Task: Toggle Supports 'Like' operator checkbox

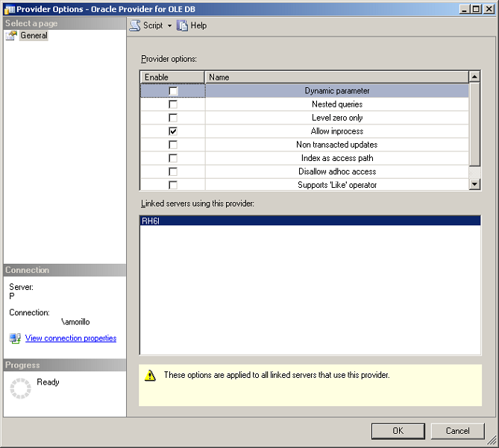Action: [173, 185]
